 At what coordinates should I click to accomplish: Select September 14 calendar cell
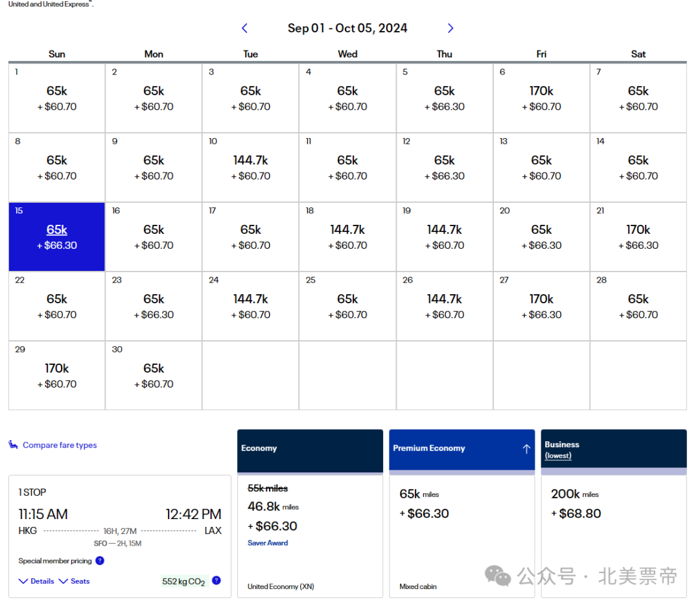pos(638,167)
